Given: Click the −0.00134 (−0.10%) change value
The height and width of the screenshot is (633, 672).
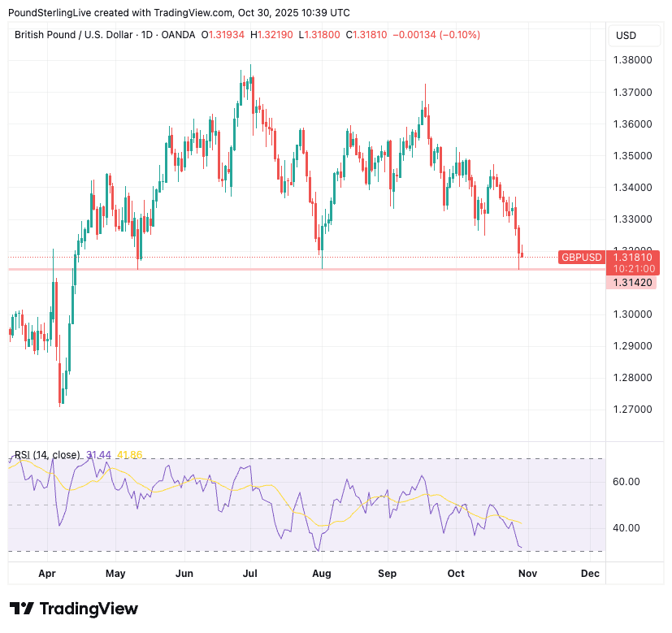Looking at the screenshot, I should click(x=436, y=35).
